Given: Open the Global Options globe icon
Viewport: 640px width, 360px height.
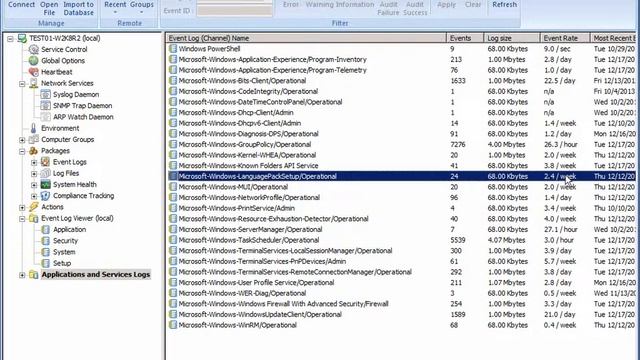Looking at the screenshot, I should coord(33,61).
